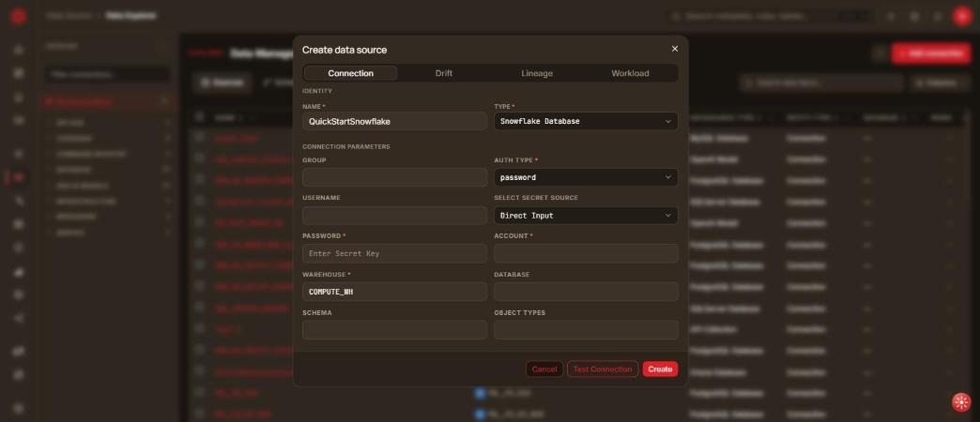Screen dimensions: 980x422
Task: Open the Workload tab
Action: pos(630,73)
